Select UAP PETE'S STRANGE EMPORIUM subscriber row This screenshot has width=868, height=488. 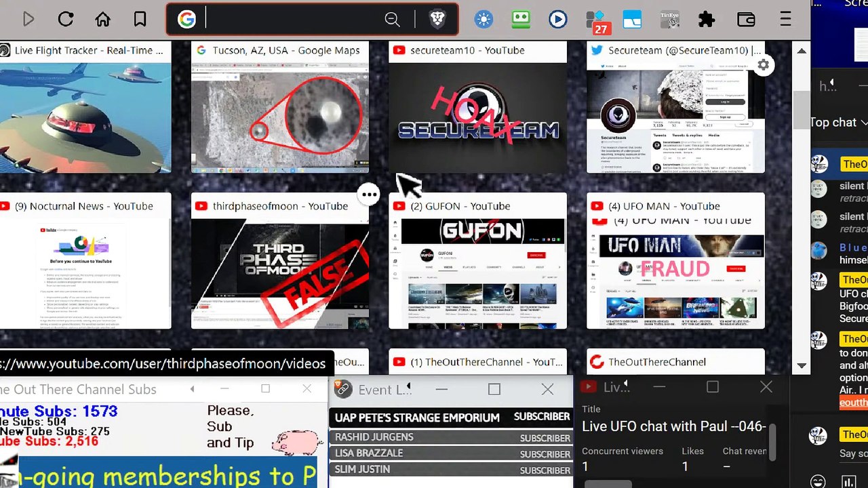452,418
